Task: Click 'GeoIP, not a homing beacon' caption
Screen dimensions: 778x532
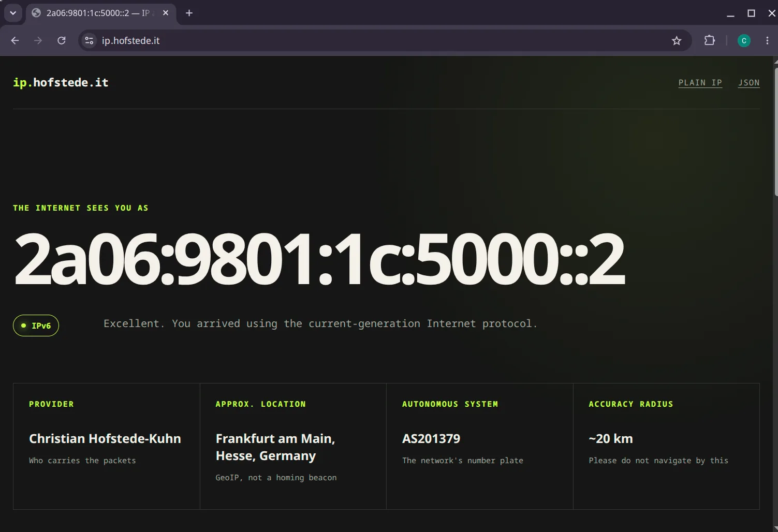Action: click(276, 478)
